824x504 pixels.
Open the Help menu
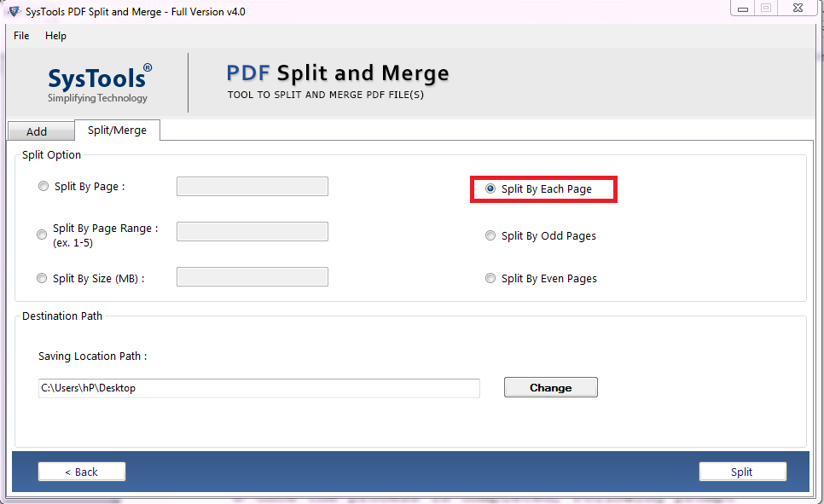pyautogui.click(x=55, y=36)
